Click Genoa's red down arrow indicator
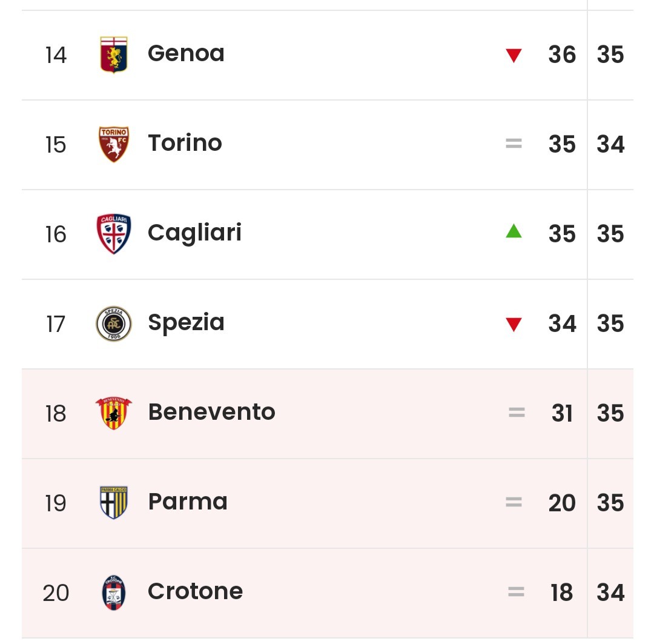Viewport: 654px width, 644px height. pos(514,56)
